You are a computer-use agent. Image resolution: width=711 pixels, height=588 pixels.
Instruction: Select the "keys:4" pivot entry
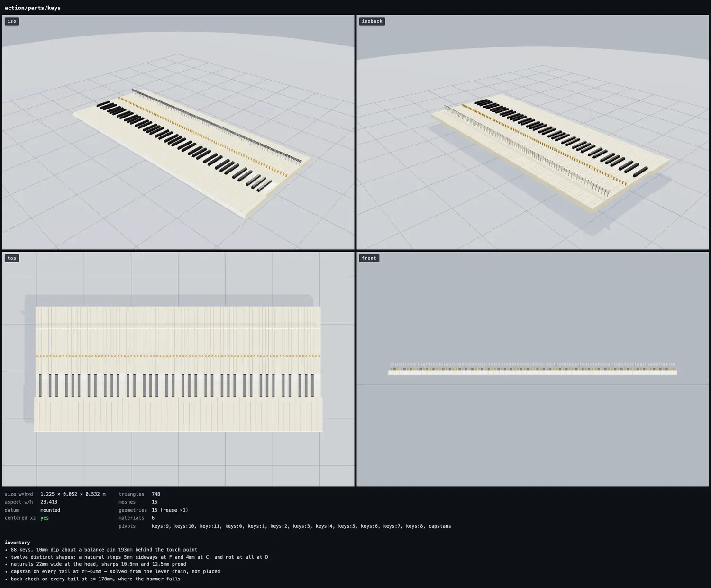pos(324,526)
